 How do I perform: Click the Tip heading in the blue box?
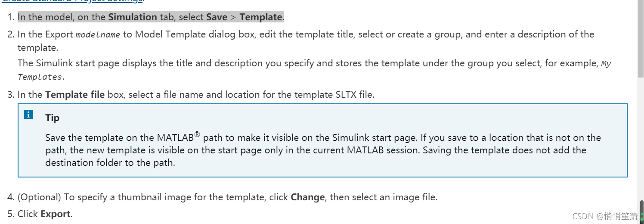(x=53, y=118)
